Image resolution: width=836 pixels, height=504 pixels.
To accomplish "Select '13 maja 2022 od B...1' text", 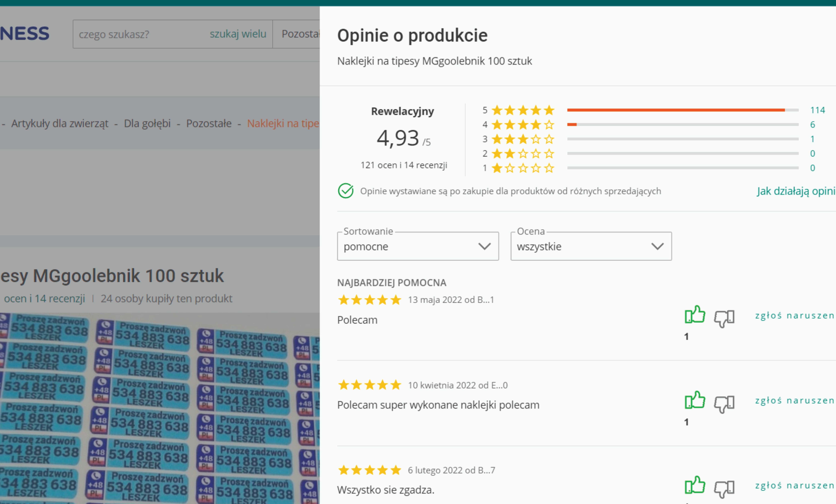I will [451, 300].
